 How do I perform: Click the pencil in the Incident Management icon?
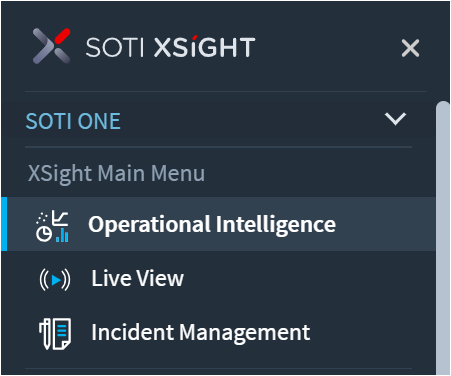45,334
